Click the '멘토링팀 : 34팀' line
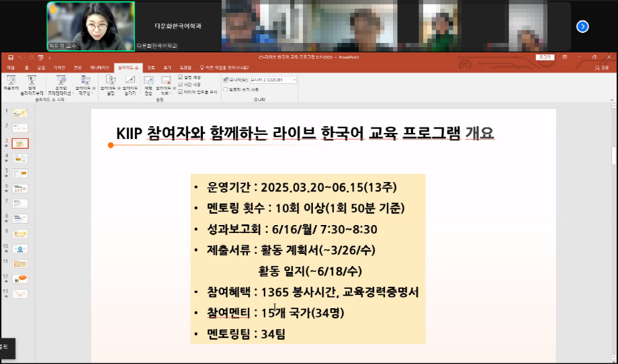Viewport: 618px width, 364px height. click(x=246, y=334)
